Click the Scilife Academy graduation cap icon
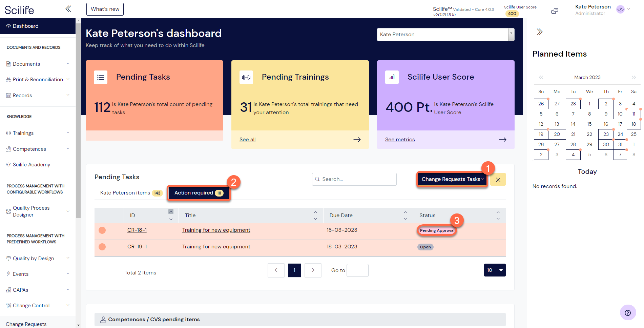This screenshot has height=328, width=644. [x=8, y=165]
